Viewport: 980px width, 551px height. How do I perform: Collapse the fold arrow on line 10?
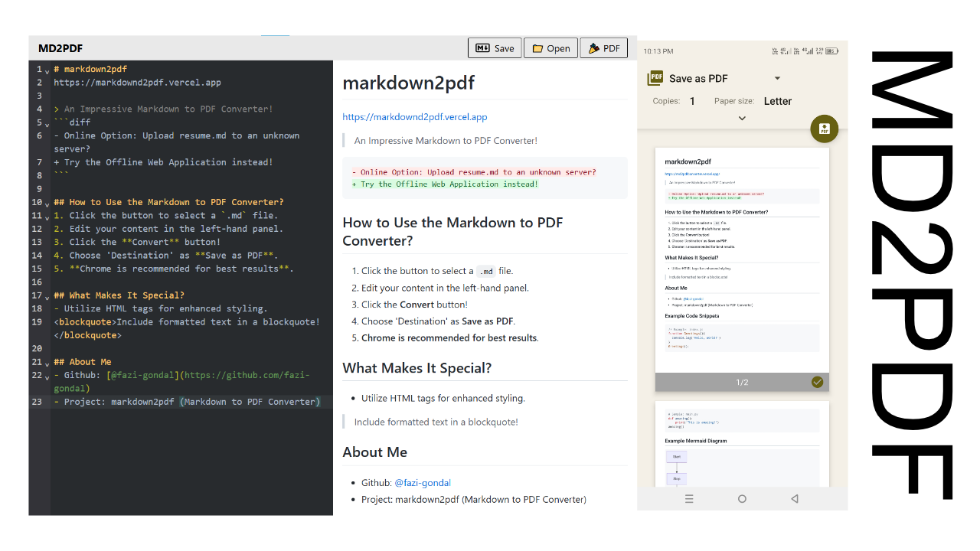[x=47, y=204]
